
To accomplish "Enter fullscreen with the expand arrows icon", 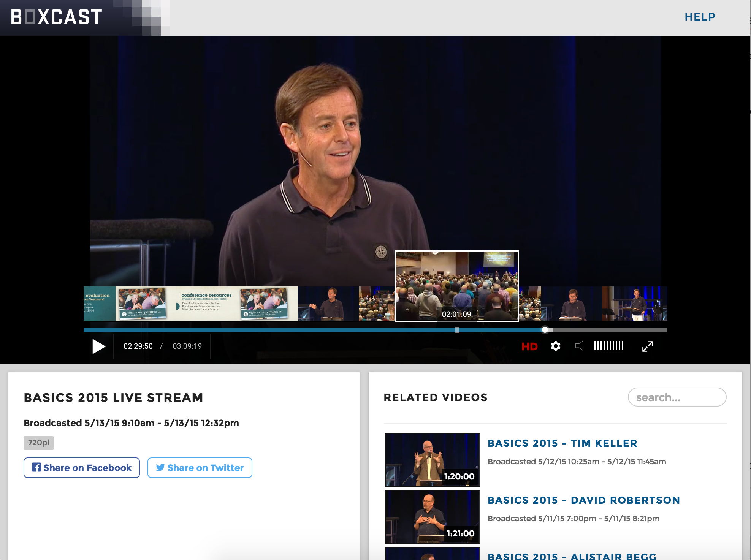I will point(647,346).
